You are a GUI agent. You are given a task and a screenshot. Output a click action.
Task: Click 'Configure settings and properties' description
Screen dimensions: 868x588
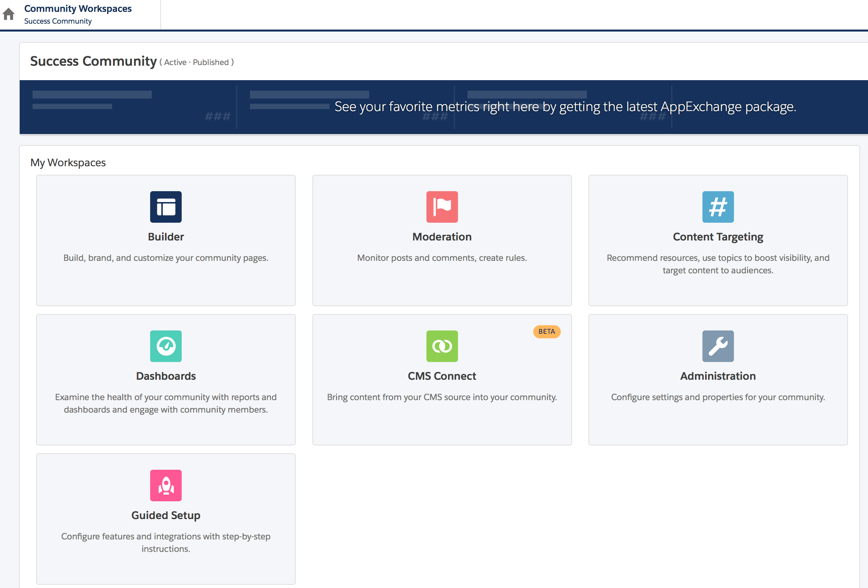pos(718,397)
